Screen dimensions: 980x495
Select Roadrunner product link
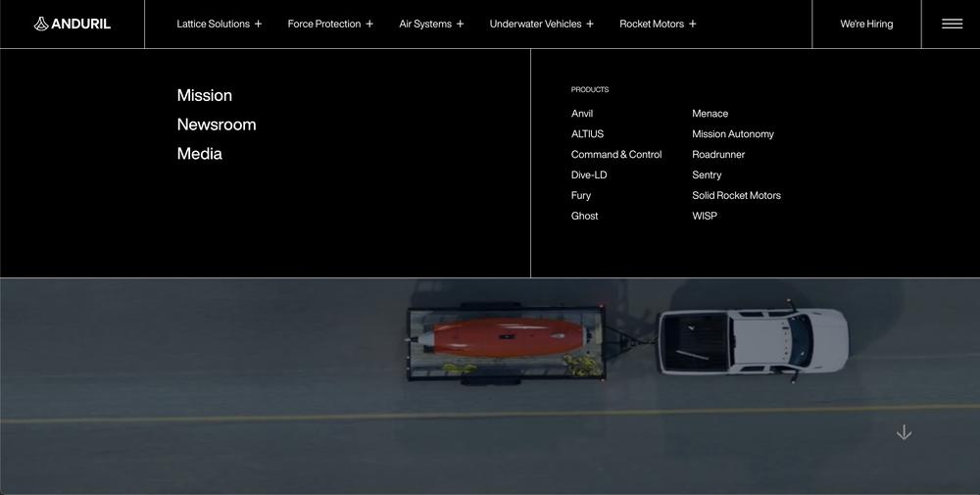pos(718,154)
